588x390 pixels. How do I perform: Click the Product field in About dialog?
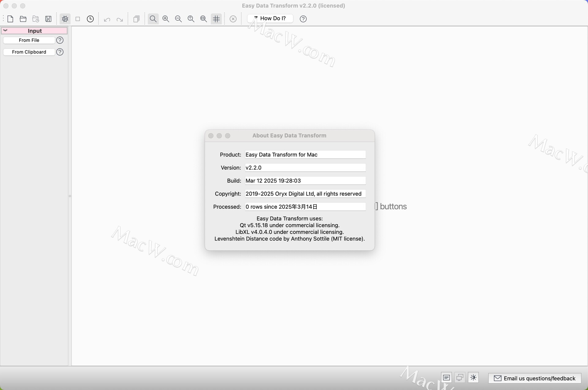pos(305,155)
